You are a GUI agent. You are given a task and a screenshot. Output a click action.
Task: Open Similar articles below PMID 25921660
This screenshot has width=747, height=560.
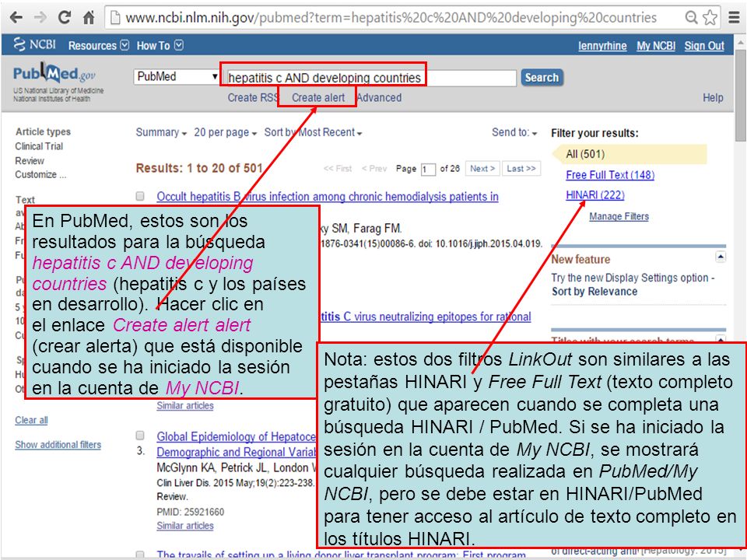coord(185,525)
